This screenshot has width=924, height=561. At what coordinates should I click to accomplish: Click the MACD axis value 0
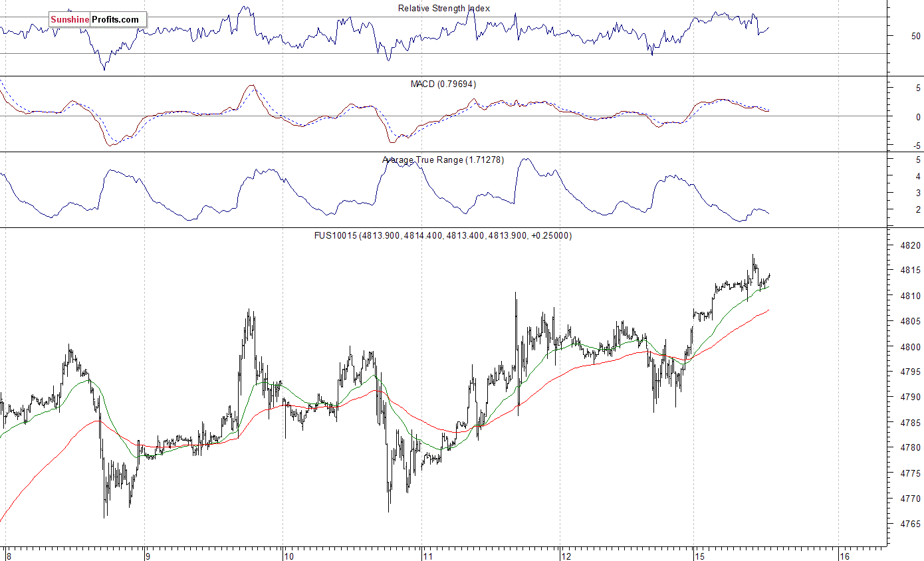(x=918, y=118)
